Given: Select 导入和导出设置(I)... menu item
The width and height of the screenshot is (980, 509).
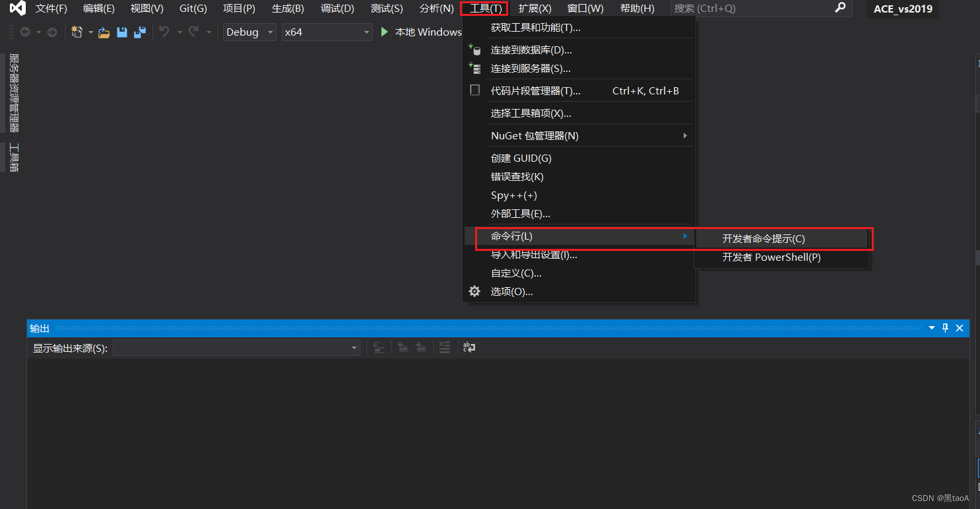Looking at the screenshot, I should click(579, 255).
